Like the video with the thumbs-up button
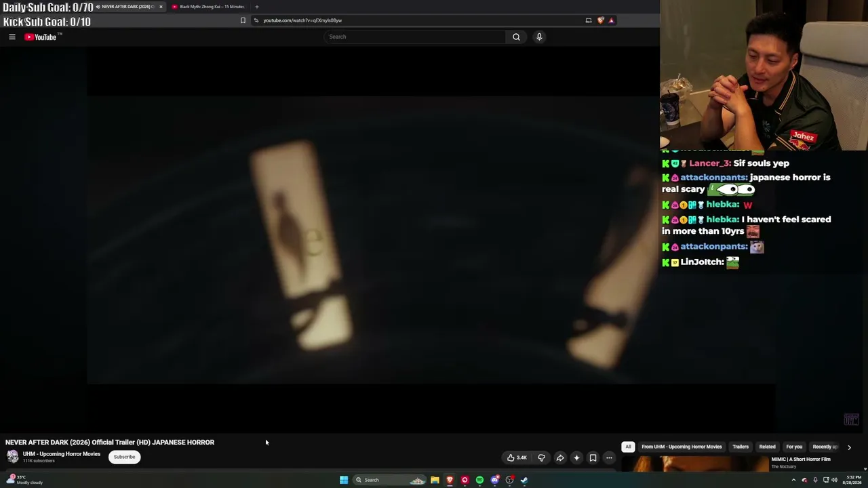The width and height of the screenshot is (868, 488). [x=517, y=457]
